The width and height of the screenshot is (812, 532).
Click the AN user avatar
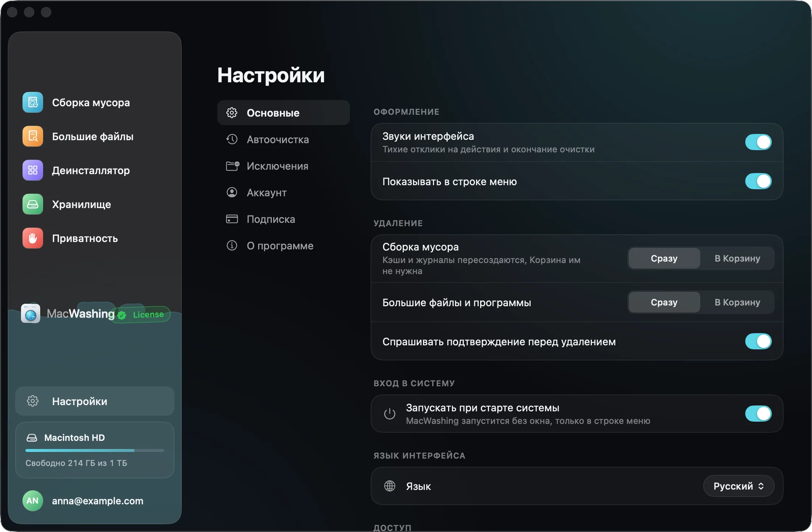(33, 501)
